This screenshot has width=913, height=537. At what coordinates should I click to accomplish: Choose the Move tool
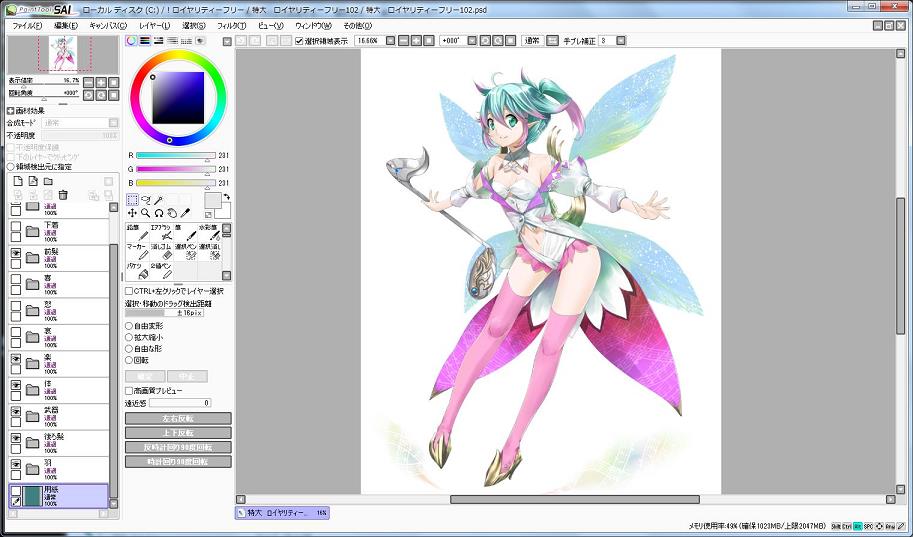(x=132, y=213)
